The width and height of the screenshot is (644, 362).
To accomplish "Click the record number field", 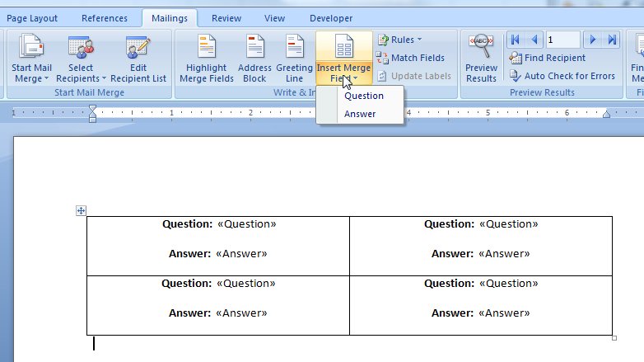I will click(562, 40).
